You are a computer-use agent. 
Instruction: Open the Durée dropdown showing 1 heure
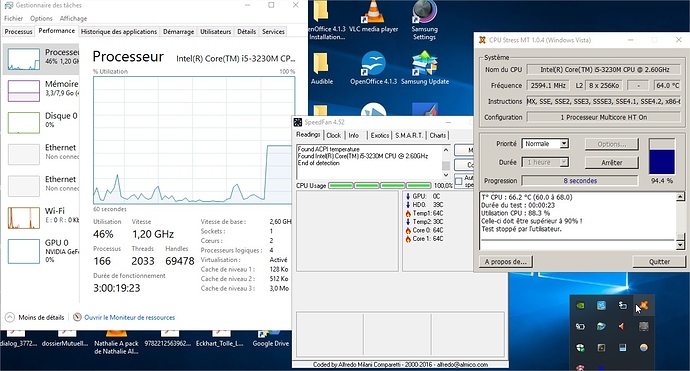[x=545, y=162]
